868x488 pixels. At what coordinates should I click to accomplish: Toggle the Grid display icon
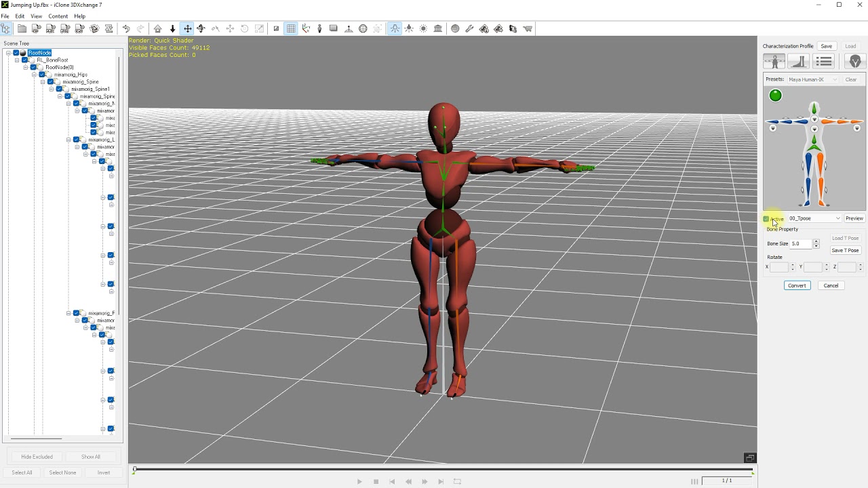pyautogui.click(x=291, y=28)
